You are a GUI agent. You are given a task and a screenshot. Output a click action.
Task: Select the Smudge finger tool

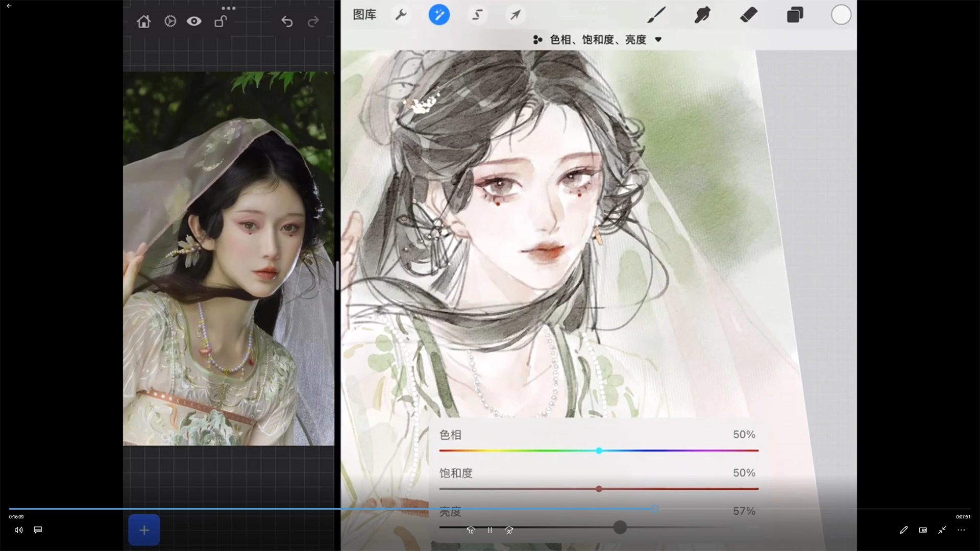point(702,15)
